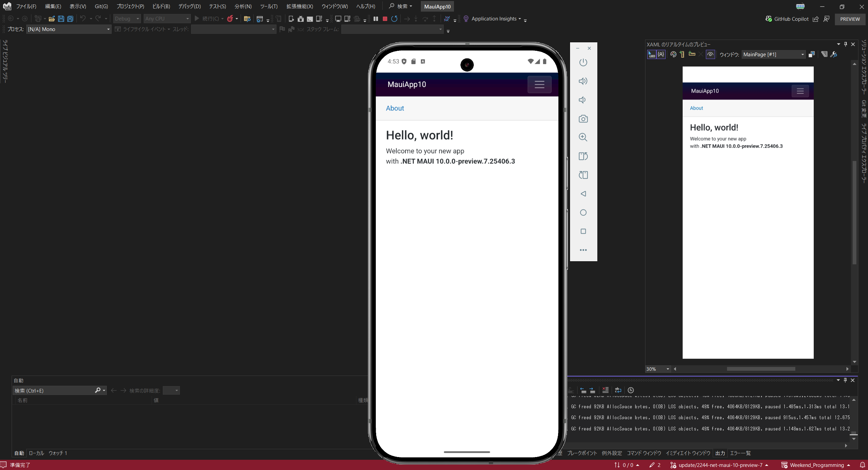The width and height of the screenshot is (868, 470).
Task: Rotate the emulator left icon
Action: (583, 156)
